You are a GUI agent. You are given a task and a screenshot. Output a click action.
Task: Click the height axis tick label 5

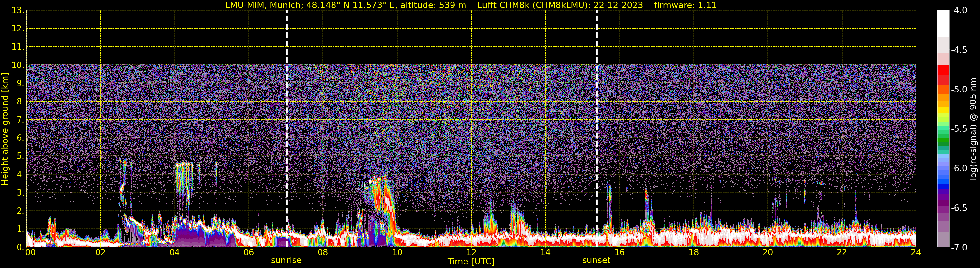20,156
